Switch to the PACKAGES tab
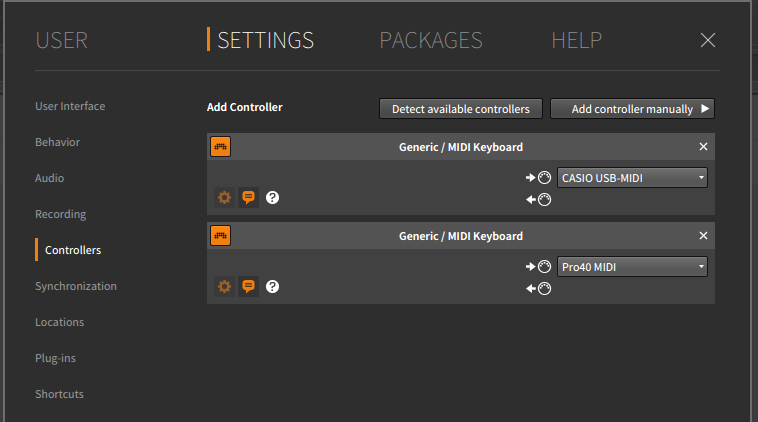Screen dimensions: 758x422 point(431,41)
